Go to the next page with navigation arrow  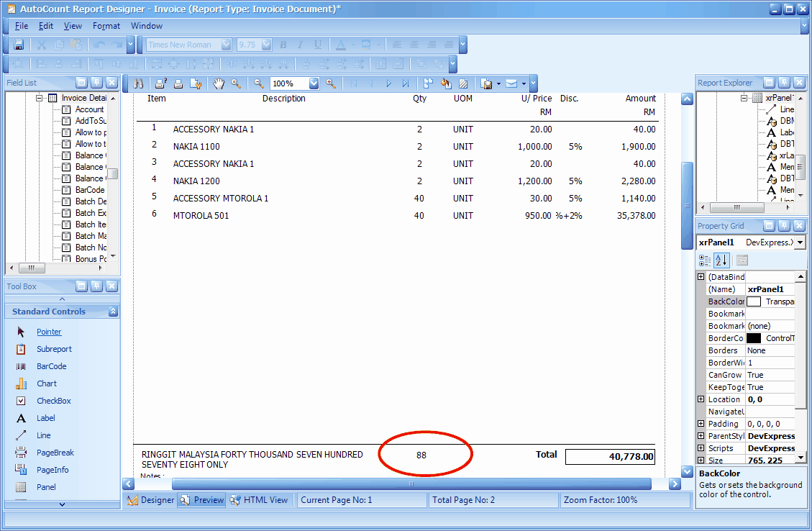pyautogui.click(x=388, y=83)
